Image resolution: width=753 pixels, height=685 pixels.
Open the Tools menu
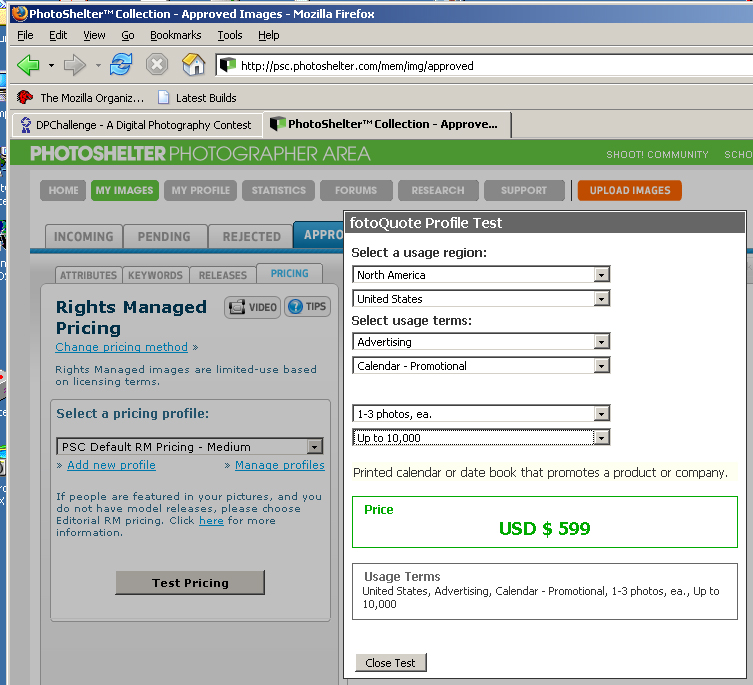tap(230, 35)
